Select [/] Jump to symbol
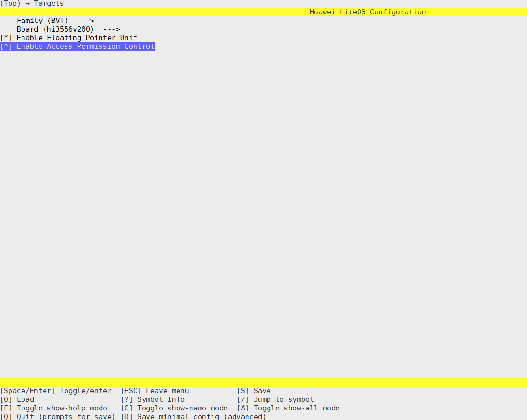Screen dimensions: 527x420 (x=275, y=399)
